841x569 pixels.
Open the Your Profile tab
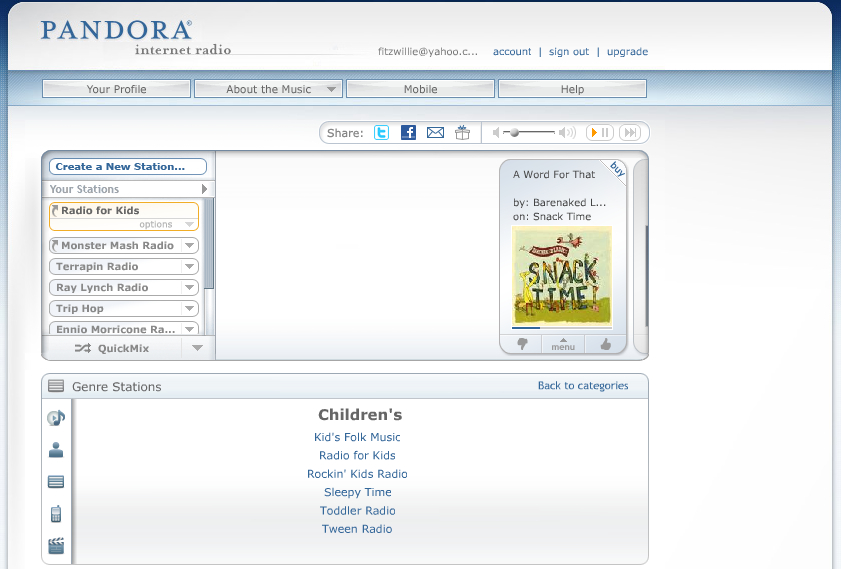116,89
